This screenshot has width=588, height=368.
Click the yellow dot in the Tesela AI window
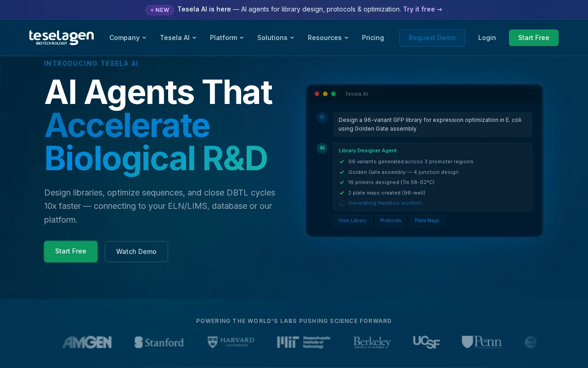click(325, 94)
